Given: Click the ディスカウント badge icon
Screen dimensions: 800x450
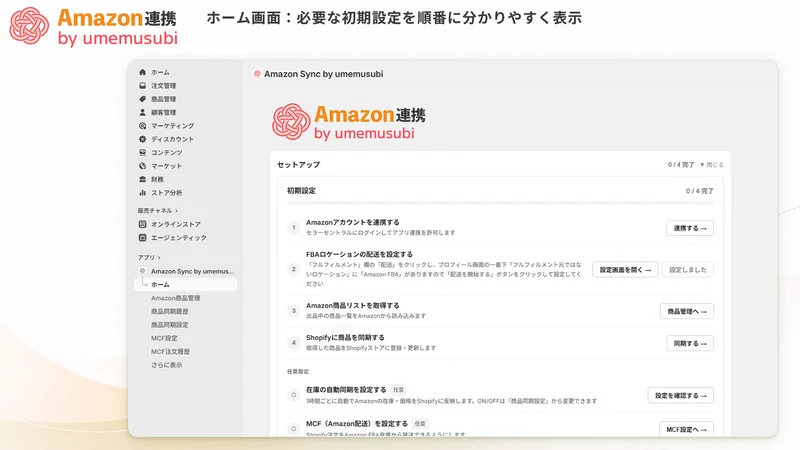Looking at the screenshot, I should 142,139.
